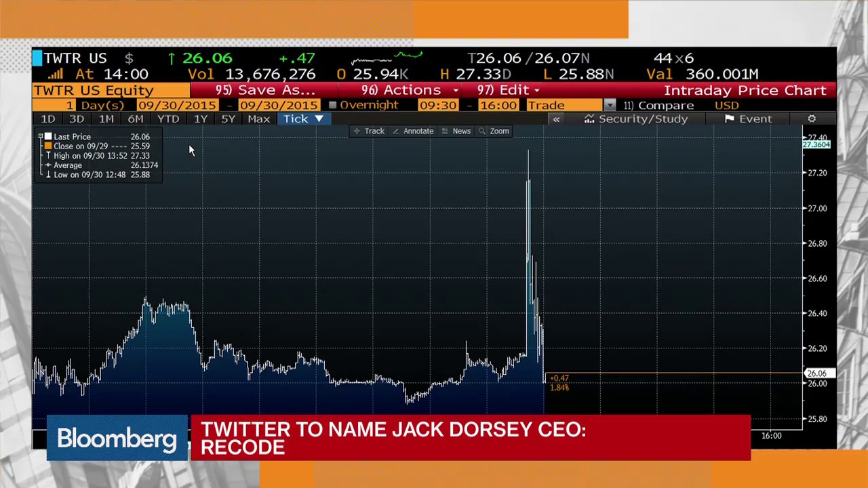Open the 97) Edit menu
The image size is (868, 488).
pos(508,90)
